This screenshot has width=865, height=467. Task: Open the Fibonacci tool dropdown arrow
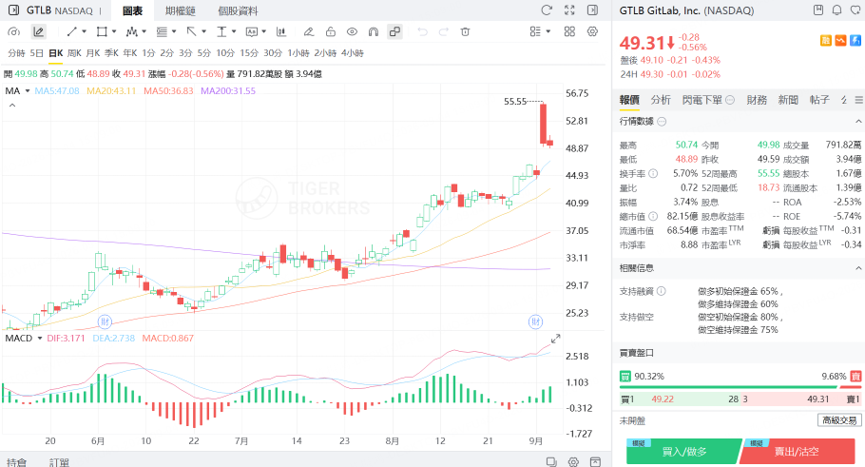point(174,32)
